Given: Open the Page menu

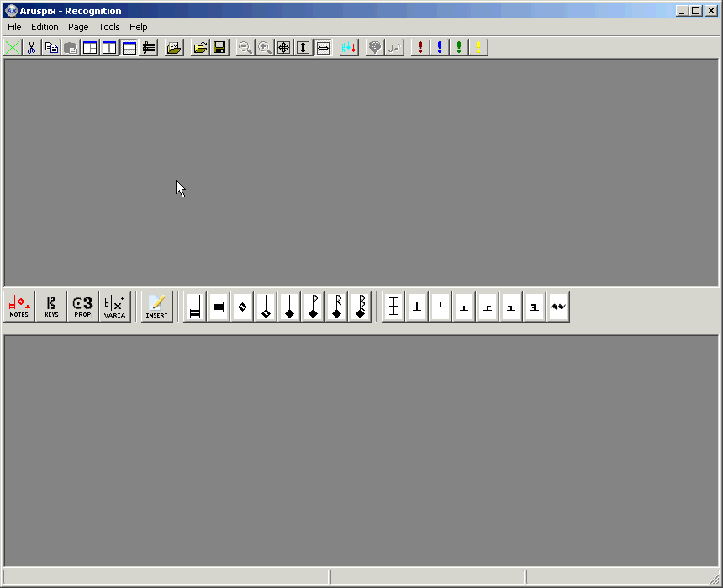Looking at the screenshot, I should point(78,27).
